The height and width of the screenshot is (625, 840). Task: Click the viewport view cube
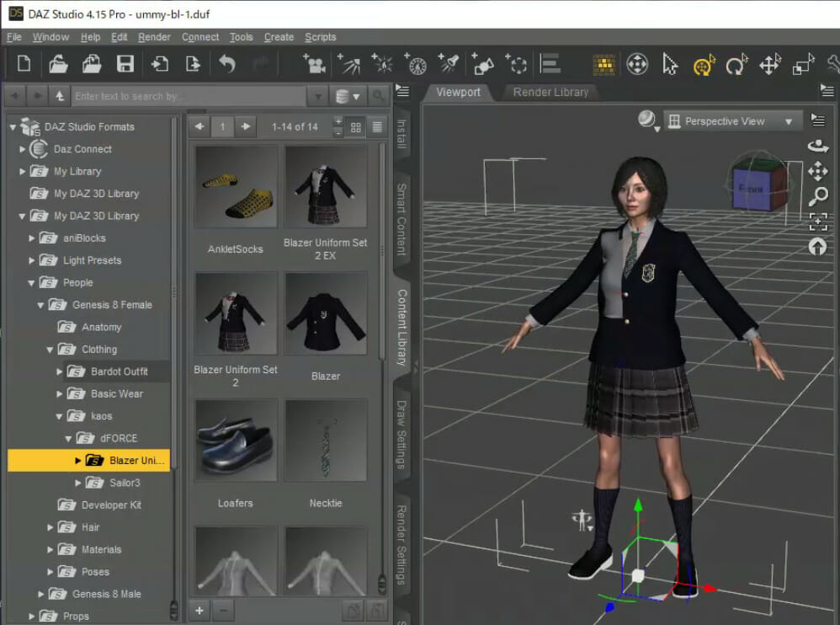758,184
